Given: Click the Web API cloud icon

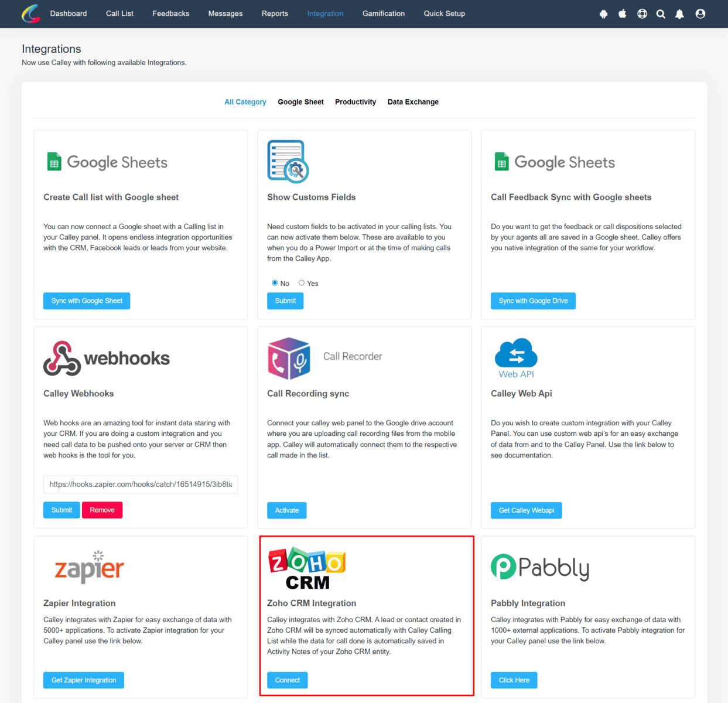Looking at the screenshot, I should [x=516, y=358].
